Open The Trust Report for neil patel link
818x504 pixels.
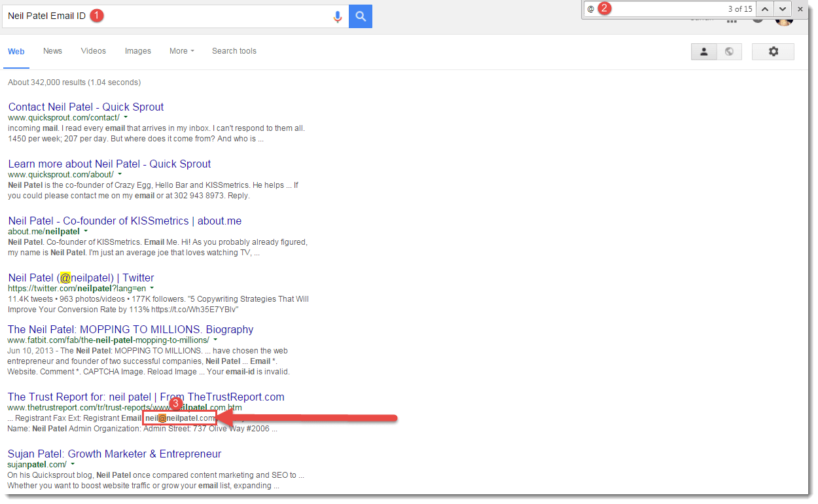point(146,397)
